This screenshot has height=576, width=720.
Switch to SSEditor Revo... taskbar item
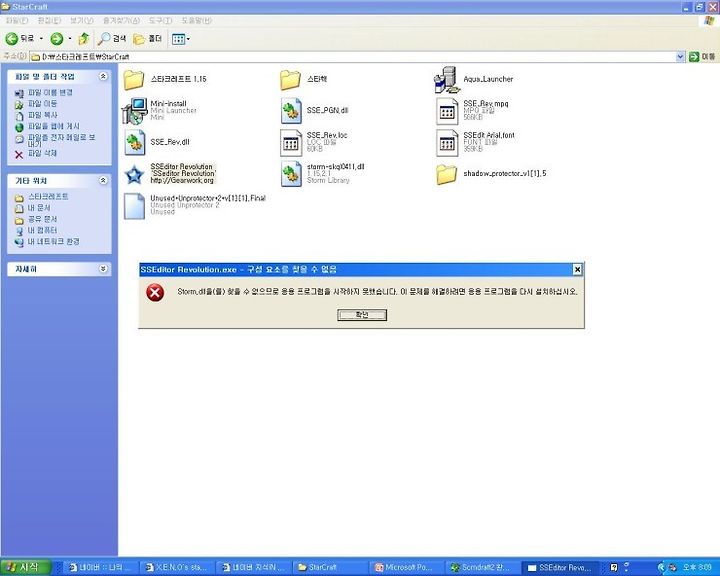[560, 567]
